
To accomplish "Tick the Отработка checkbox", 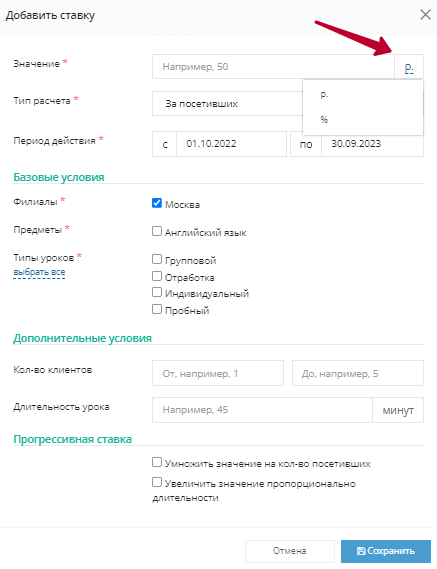I will [x=157, y=276].
